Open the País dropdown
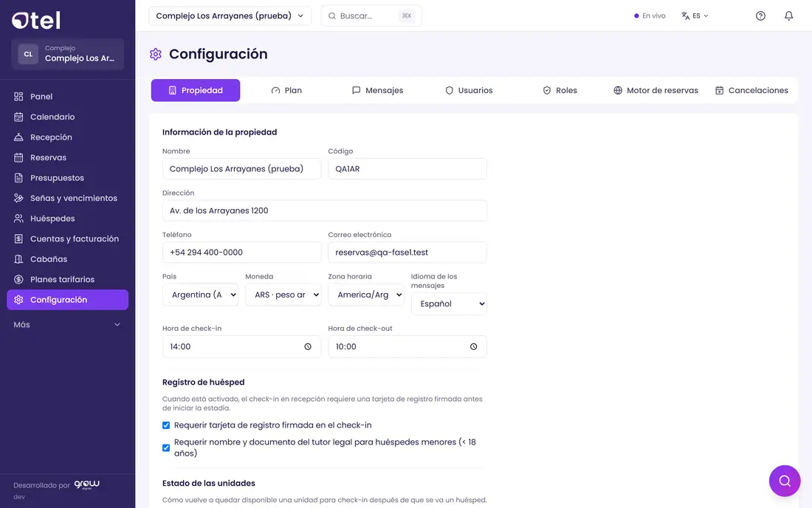Screen dimensions: 812x508 200,295
